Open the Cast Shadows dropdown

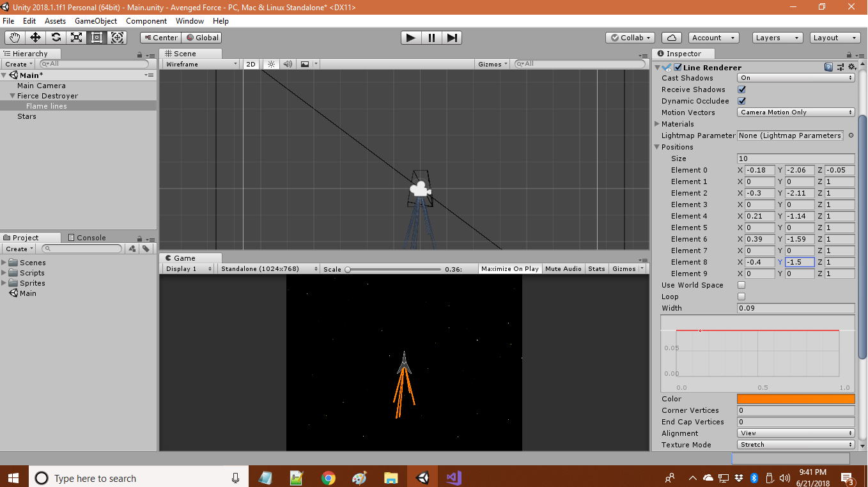click(796, 77)
